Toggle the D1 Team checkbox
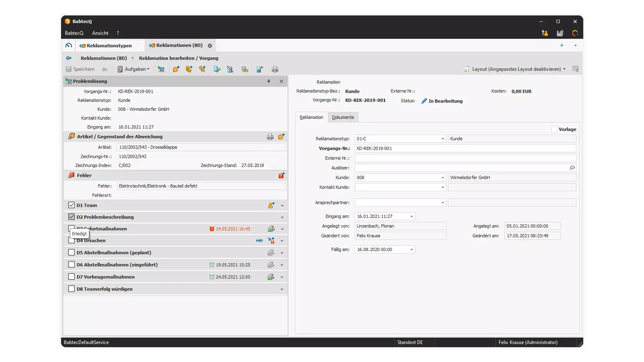Screen dimensions: 644x362 [x=71, y=205]
